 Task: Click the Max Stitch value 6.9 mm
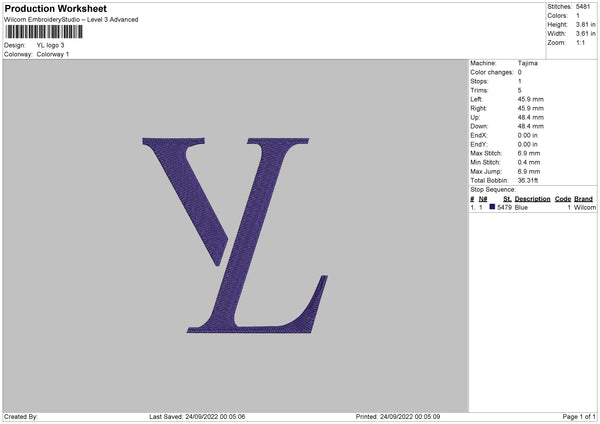click(529, 153)
